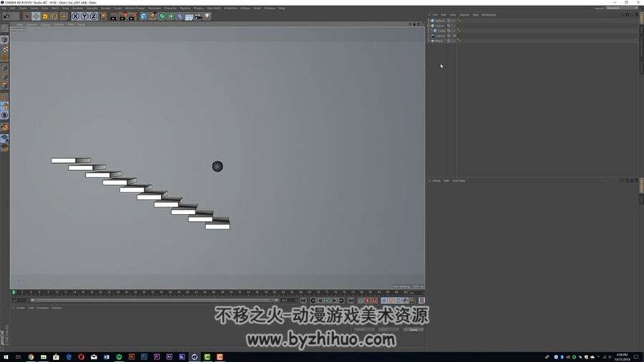The height and width of the screenshot is (362, 644).
Task: Open the floor/environment objects icon
Action: (x=189, y=16)
